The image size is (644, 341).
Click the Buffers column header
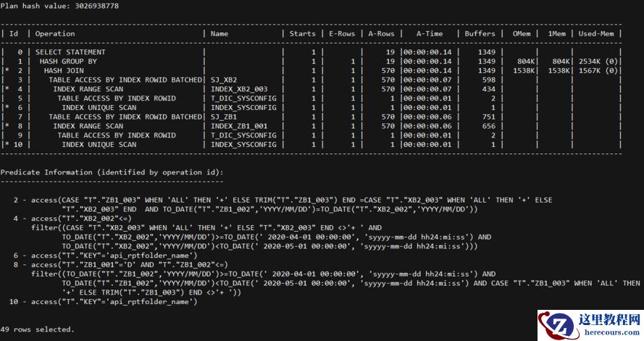point(480,33)
